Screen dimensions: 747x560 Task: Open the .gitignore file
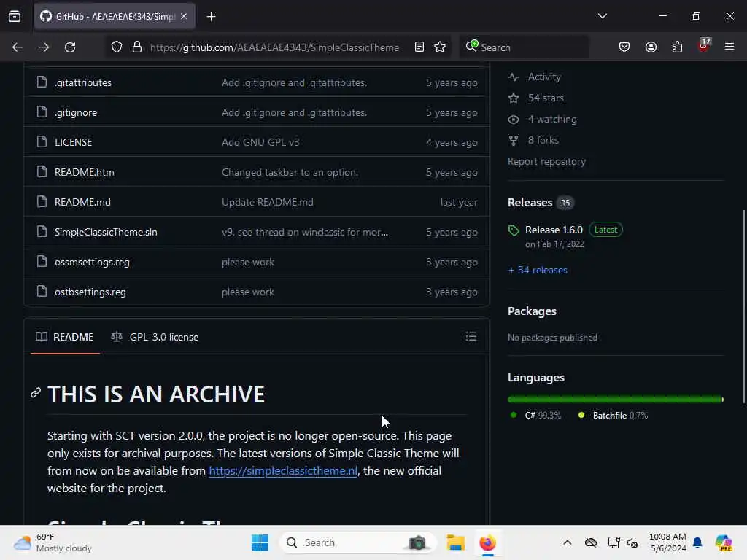click(x=76, y=112)
